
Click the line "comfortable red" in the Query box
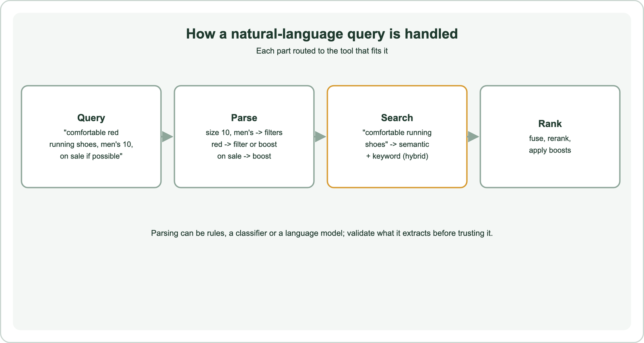[x=91, y=133]
